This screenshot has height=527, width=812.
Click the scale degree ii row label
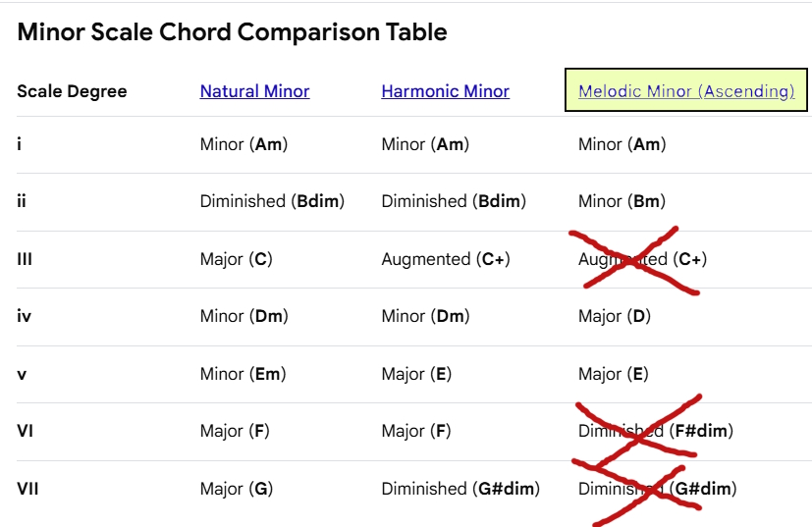click(22, 201)
